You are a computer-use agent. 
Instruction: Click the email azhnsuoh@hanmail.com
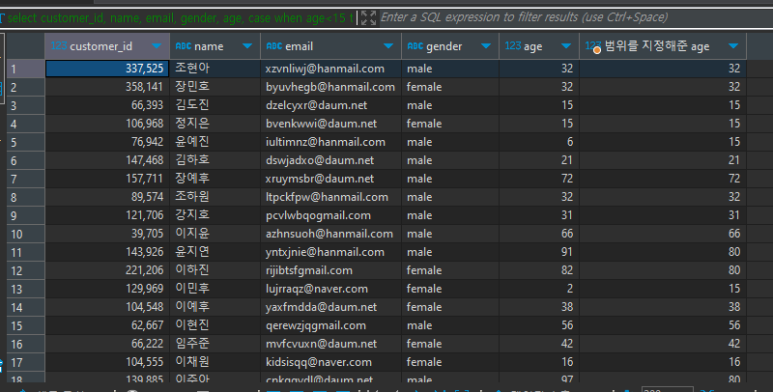329,234
